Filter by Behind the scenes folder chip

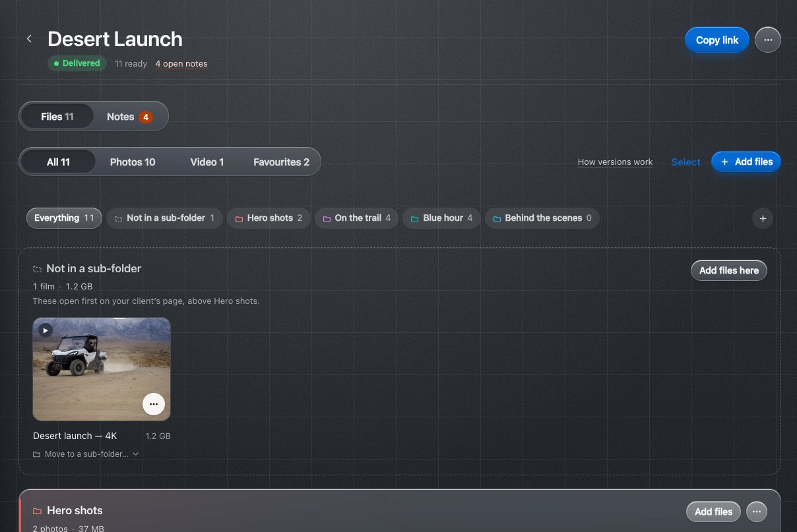(542, 218)
